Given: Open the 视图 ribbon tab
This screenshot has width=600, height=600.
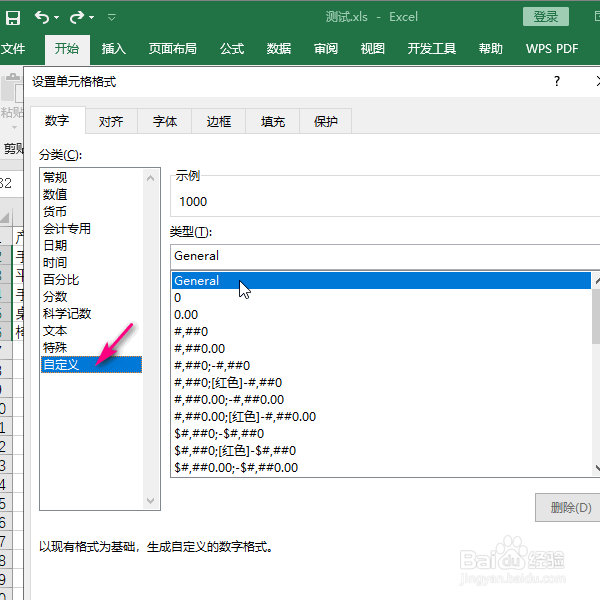Looking at the screenshot, I should pos(373,49).
